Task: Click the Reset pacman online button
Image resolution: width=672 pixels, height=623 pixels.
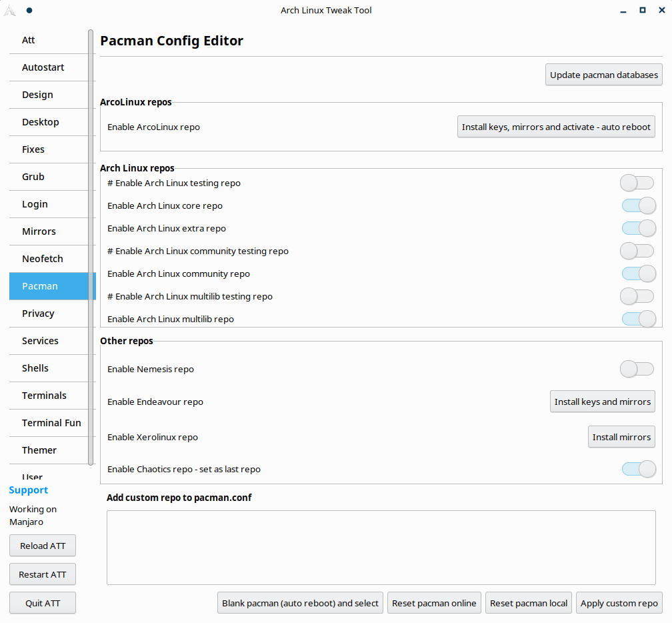Action: [x=434, y=603]
